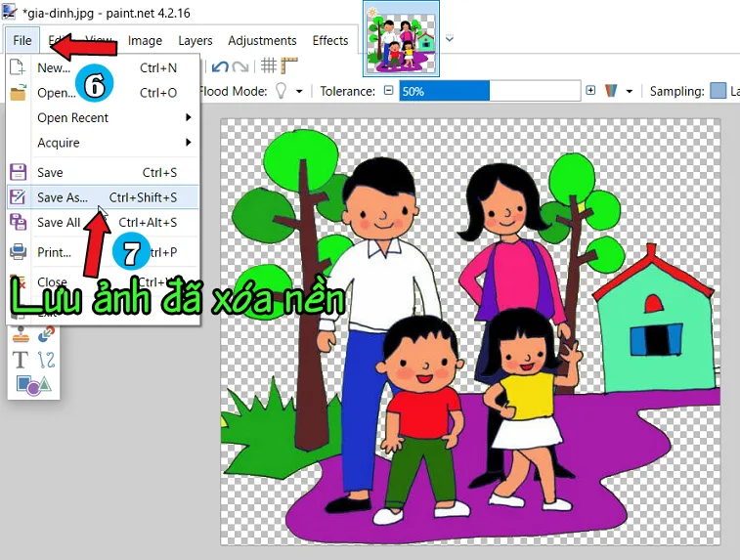
Task: Click the Open... menu entry
Action: [x=103, y=93]
